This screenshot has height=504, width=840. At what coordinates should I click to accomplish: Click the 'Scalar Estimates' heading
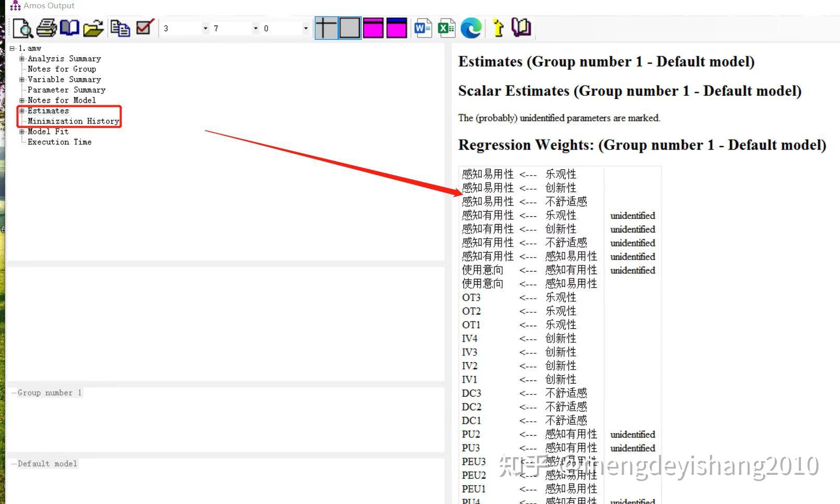tap(629, 91)
